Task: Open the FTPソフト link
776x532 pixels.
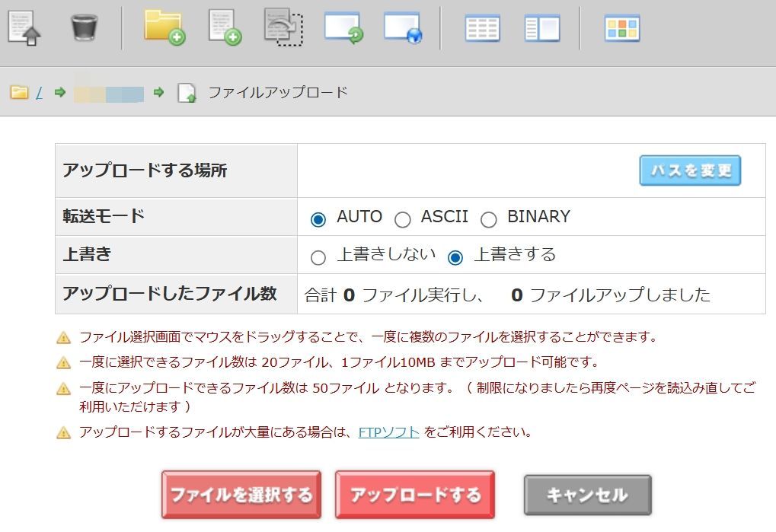Action: coord(388,432)
